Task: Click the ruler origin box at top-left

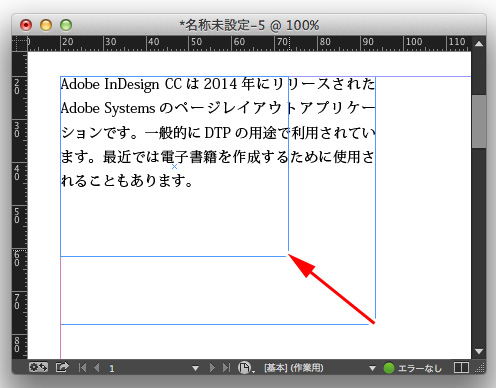Action: pyautogui.click(x=20, y=44)
